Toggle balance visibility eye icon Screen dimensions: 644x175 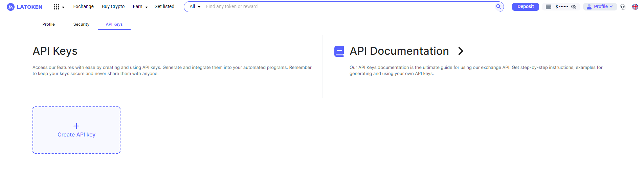click(x=574, y=7)
